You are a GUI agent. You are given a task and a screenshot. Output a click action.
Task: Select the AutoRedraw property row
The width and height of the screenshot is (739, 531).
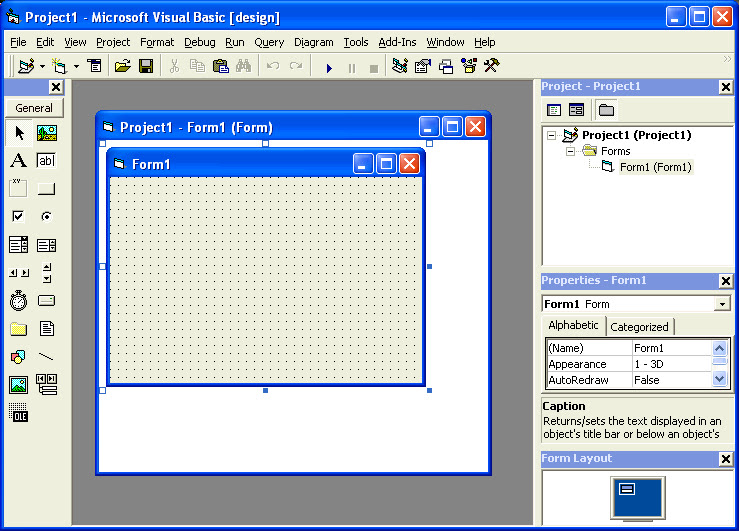pos(629,380)
